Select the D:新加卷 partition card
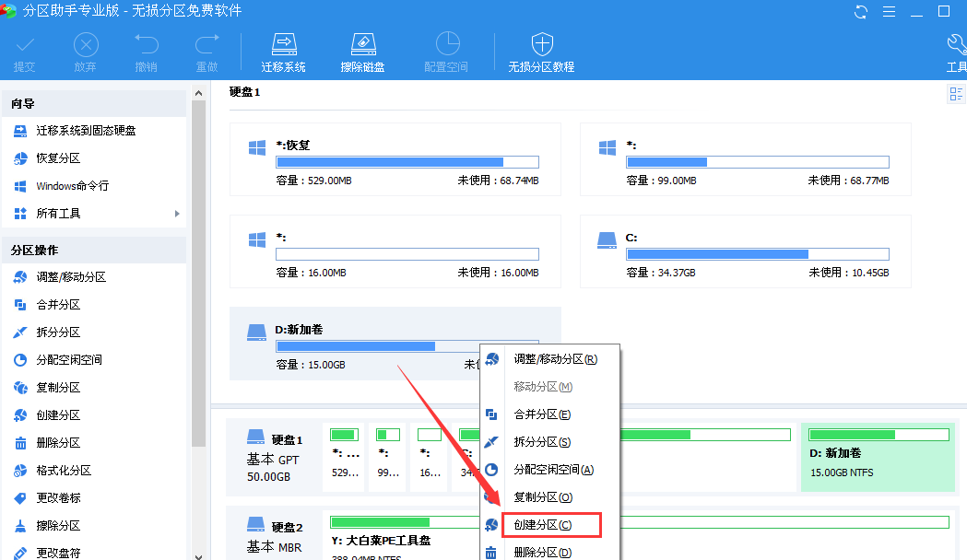Viewport: 967px width, 560px height. click(x=395, y=344)
